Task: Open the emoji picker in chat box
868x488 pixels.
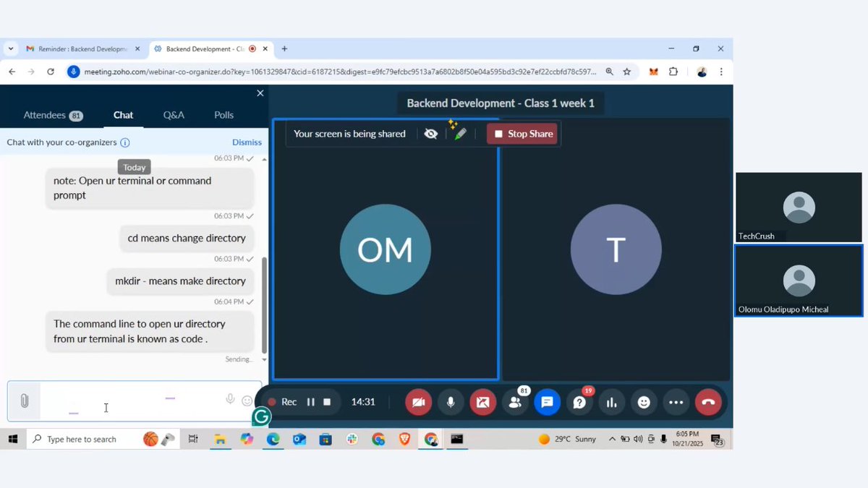Action: (x=247, y=401)
